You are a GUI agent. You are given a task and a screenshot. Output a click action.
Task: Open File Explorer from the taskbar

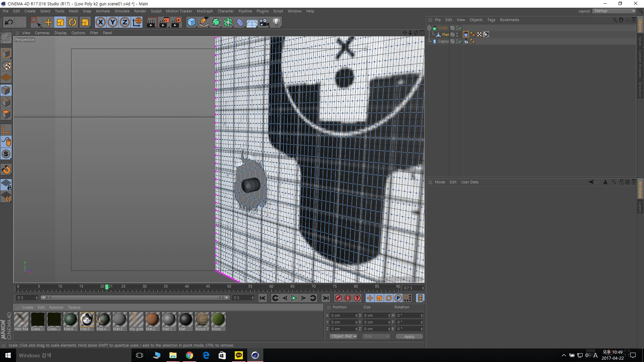click(173, 355)
